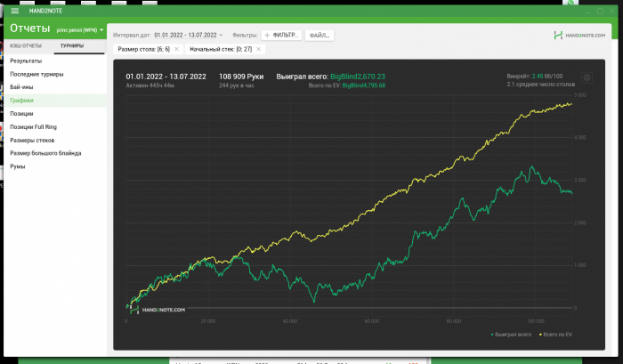Open the princ pensii (WPN) player dropdown
Screen dimensions: 623x364
[x=80, y=29]
